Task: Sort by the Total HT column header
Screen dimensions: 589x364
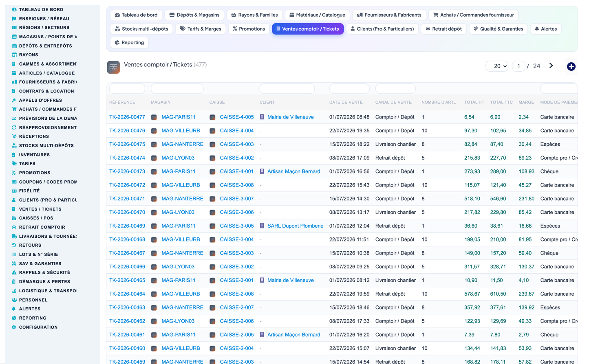Action: tap(474, 102)
